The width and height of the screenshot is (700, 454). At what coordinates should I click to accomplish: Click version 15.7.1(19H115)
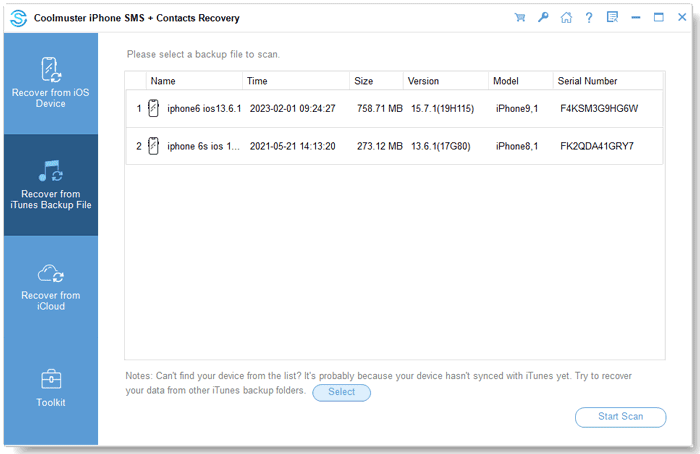[x=442, y=108]
